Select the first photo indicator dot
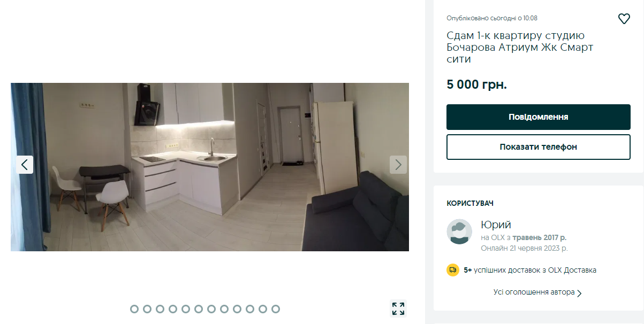Screen dimensions: 644x324 coord(134,309)
